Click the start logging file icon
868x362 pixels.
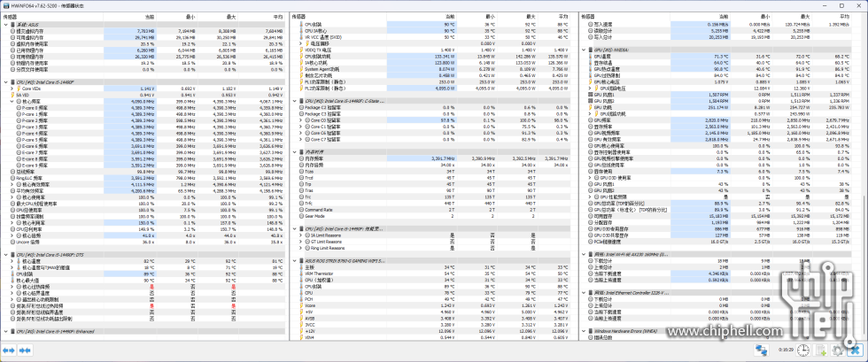821,350
